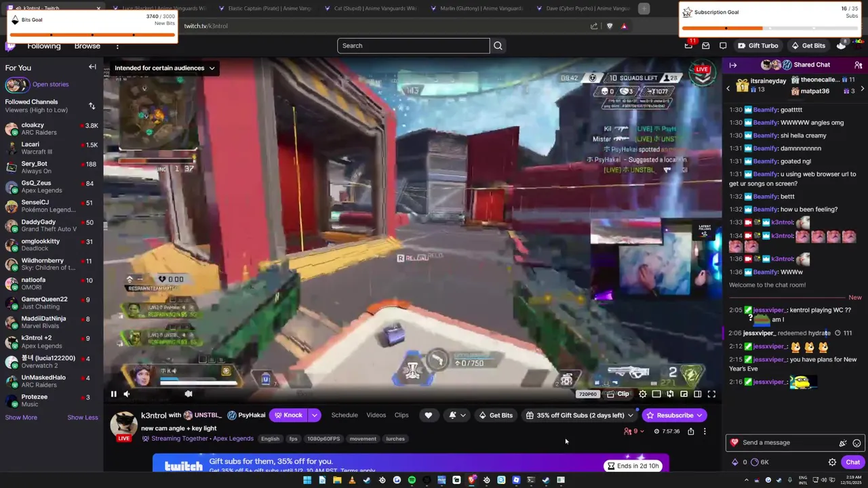
Task: Open the 720P60 quality badge
Action: 587,394
